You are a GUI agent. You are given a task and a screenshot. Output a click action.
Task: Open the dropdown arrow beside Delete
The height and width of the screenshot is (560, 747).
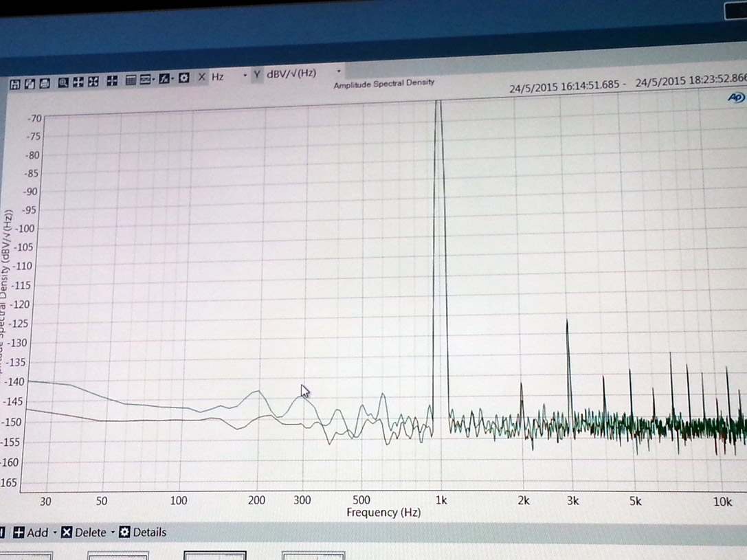click(x=113, y=532)
